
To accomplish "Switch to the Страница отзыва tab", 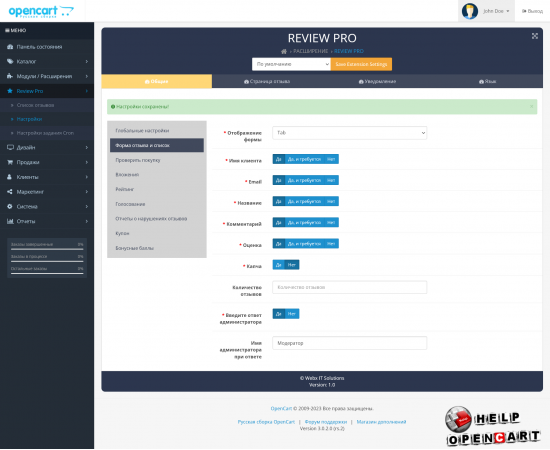I will pyautogui.click(x=267, y=81).
